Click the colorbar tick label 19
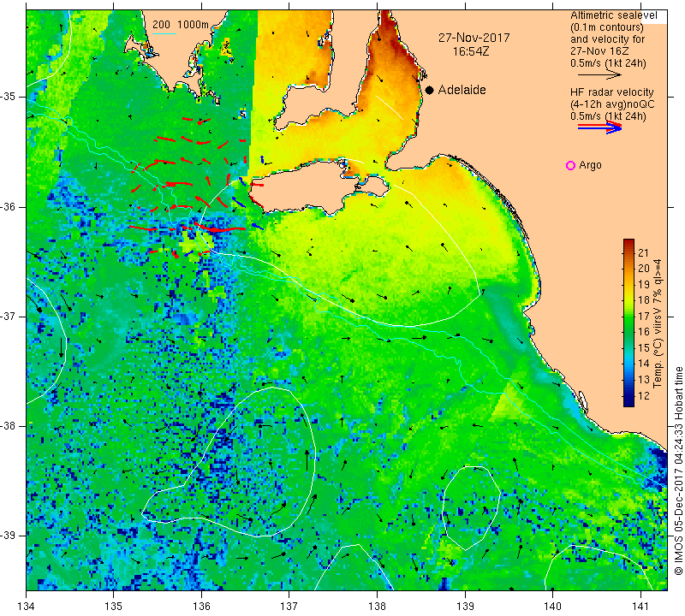The image size is (685, 616). point(644,284)
